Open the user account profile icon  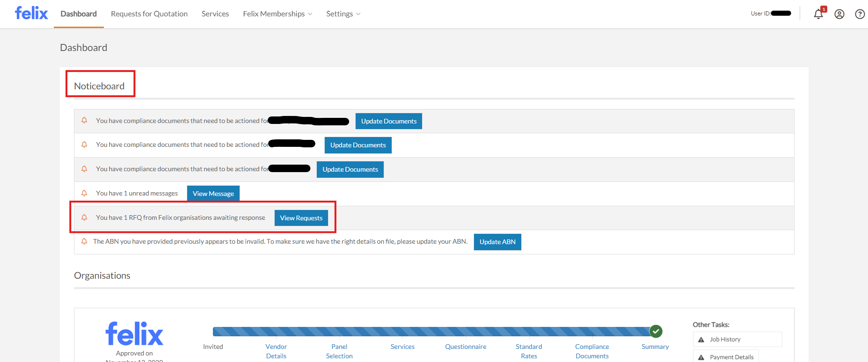839,14
